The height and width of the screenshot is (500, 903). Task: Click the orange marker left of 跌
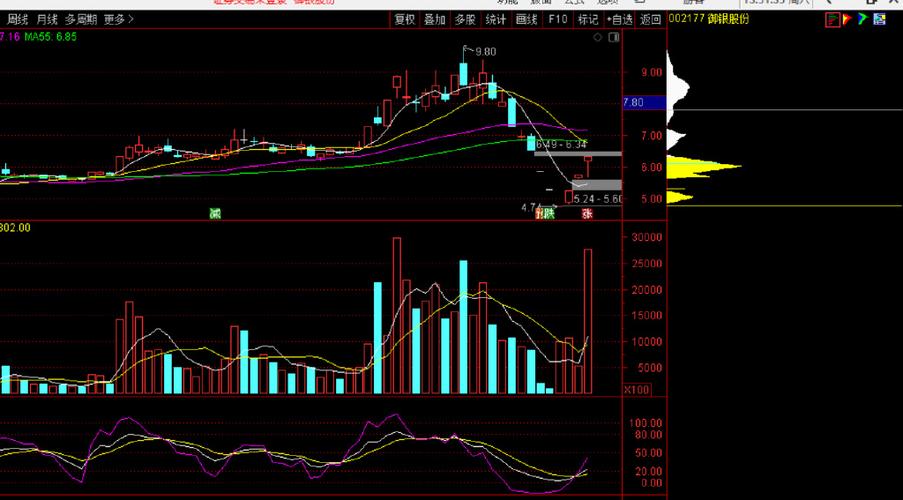click(538, 214)
